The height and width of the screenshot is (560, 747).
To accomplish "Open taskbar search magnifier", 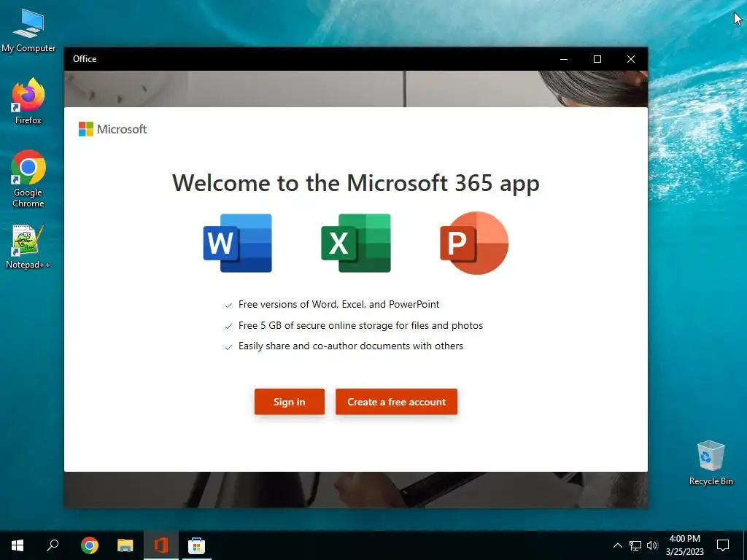I will pos(53,545).
